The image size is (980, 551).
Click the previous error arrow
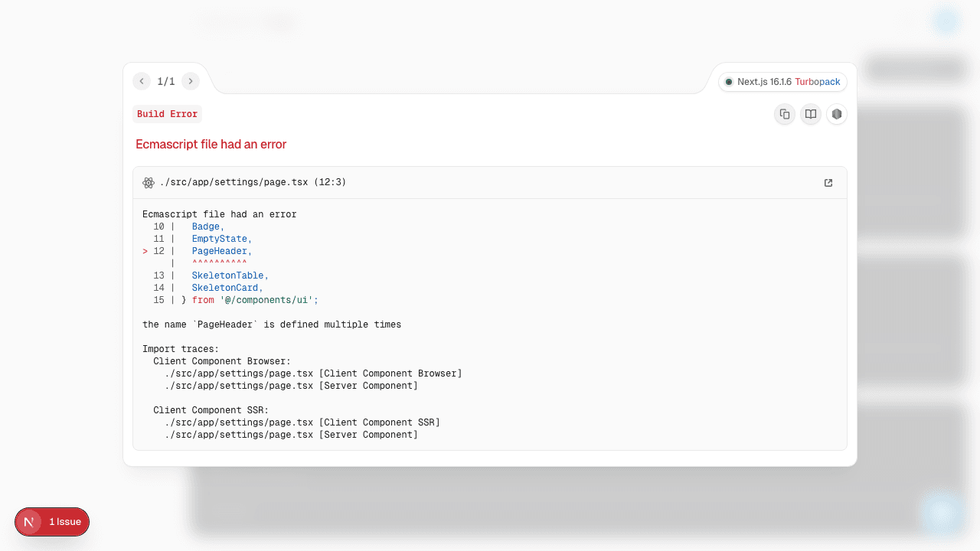coord(142,81)
